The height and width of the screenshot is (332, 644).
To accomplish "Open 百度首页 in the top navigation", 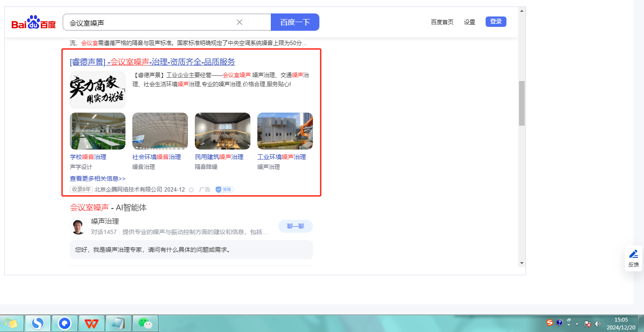I will click(x=442, y=22).
